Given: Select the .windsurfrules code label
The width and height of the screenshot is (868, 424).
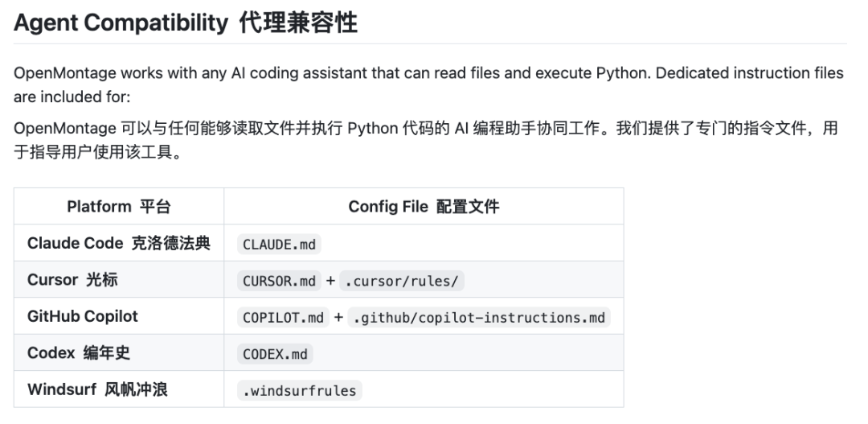Looking at the screenshot, I should pos(300,391).
